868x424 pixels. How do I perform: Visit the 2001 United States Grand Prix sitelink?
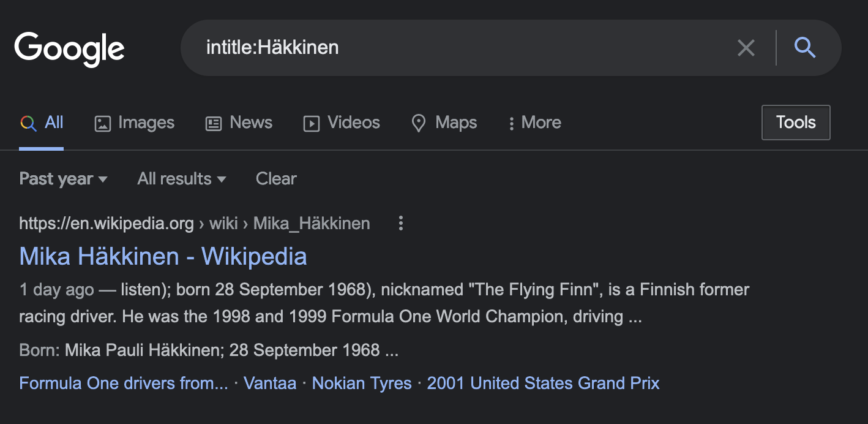[543, 383]
